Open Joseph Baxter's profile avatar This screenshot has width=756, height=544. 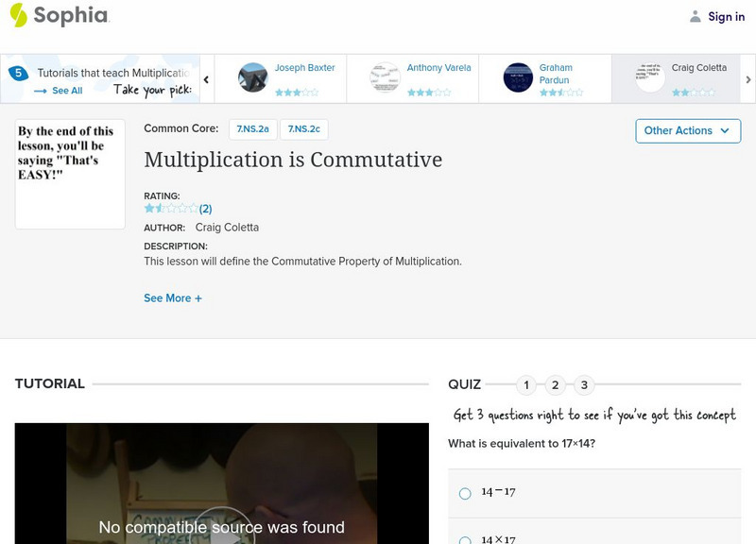[255, 76]
